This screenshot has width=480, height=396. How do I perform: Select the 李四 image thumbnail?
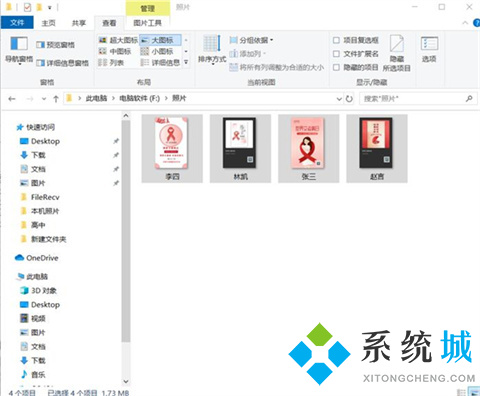click(172, 148)
